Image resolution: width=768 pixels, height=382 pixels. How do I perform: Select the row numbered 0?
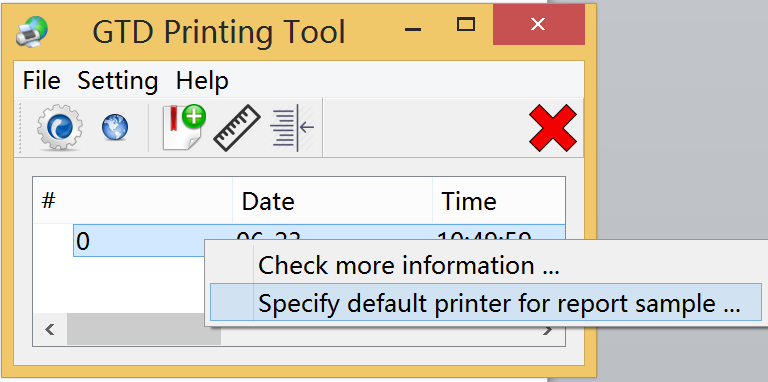tap(139, 240)
